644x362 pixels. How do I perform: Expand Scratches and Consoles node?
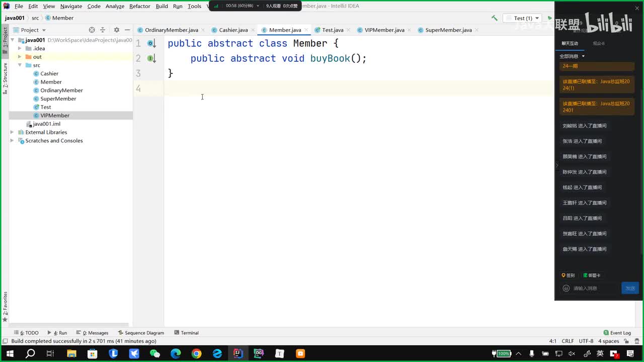coord(12,141)
